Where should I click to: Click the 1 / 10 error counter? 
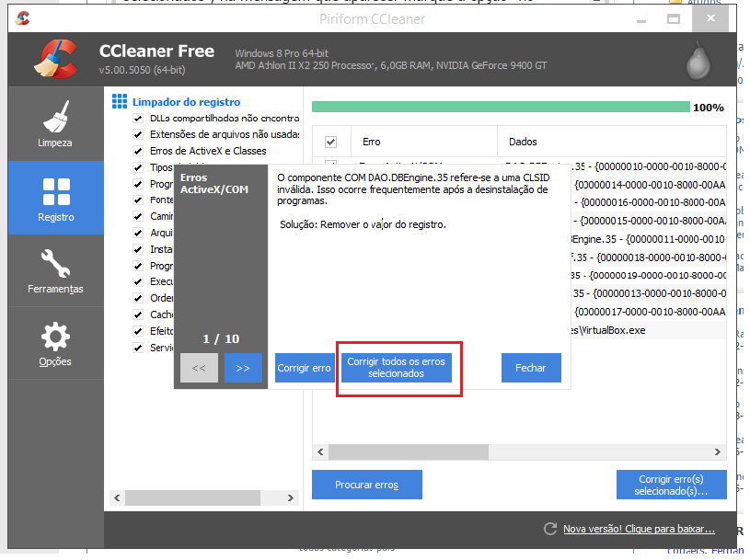[221, 338]
